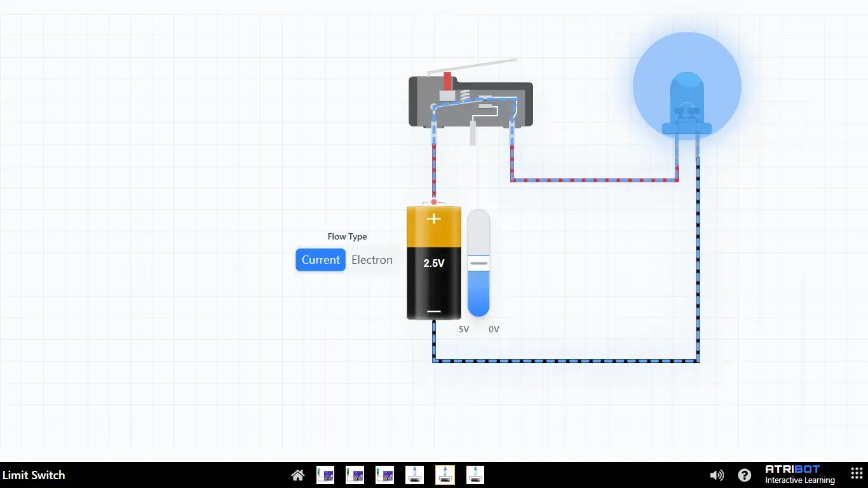This screenshot has width=868, height=488.
Task: Click the ATRIBOT Interactive Learning logo
Action: (801, 475)
